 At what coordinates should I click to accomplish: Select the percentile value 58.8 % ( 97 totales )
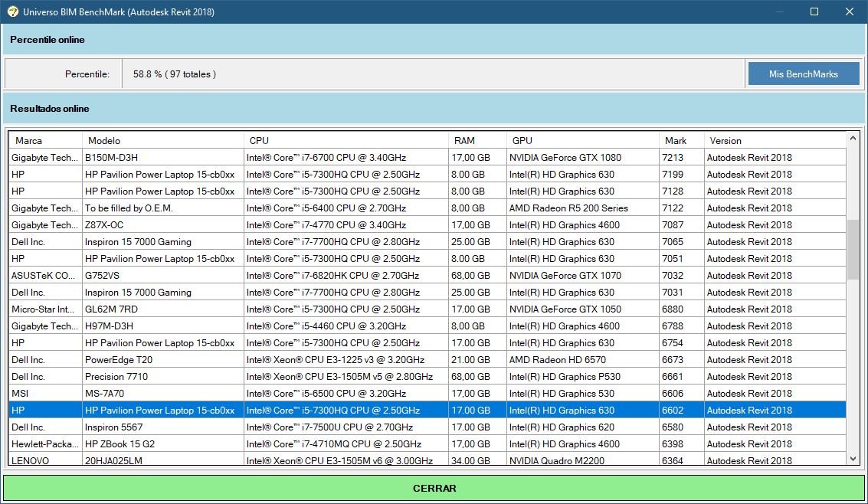175,74
